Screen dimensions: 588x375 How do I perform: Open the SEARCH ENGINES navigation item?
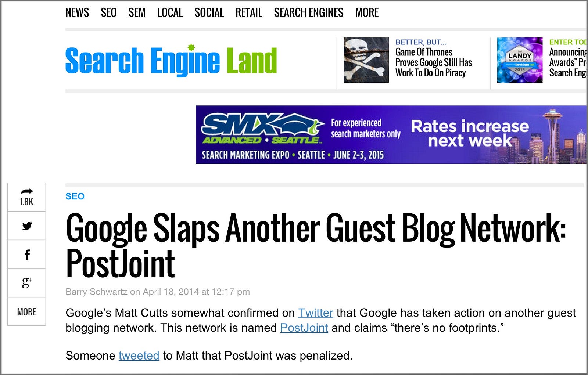pos(308,13)
